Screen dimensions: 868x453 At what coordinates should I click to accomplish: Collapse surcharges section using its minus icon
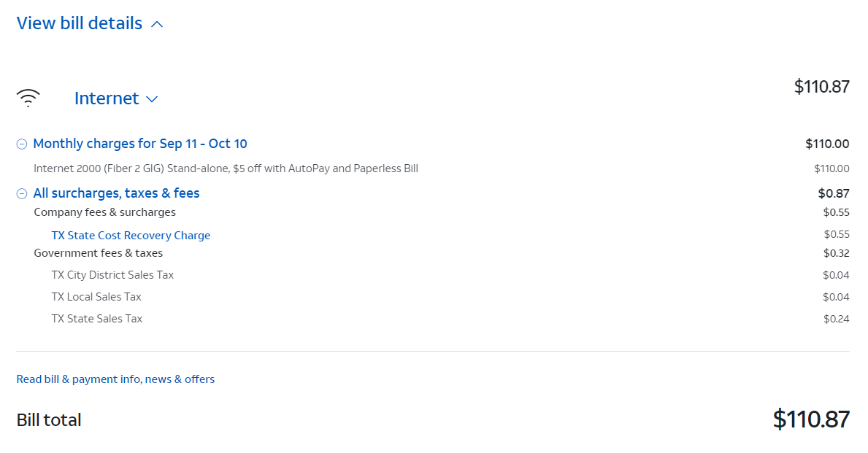pos(22,194)
